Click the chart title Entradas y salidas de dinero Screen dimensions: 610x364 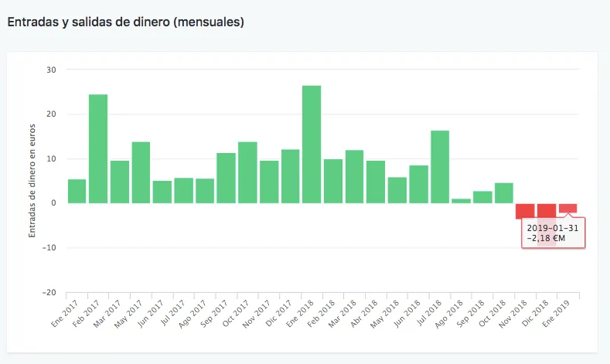tap(126, 22)
